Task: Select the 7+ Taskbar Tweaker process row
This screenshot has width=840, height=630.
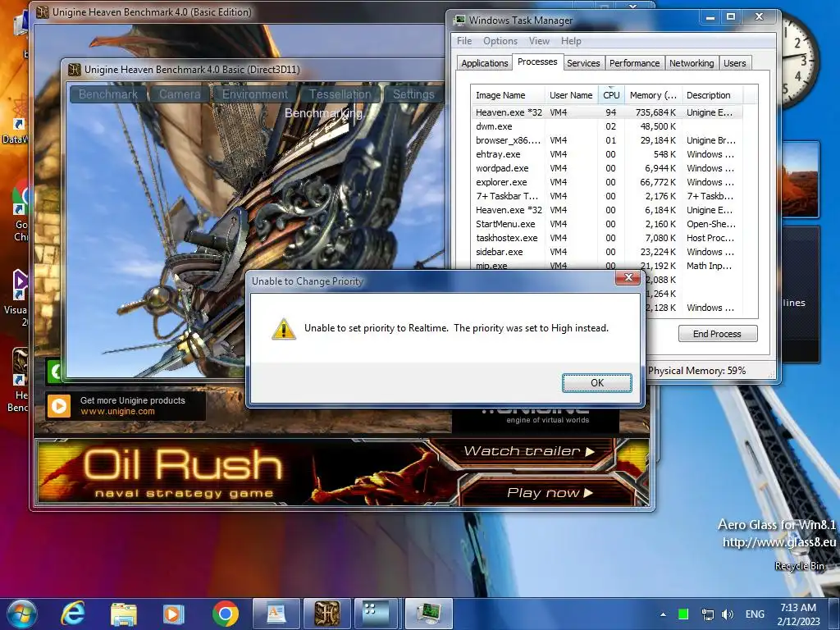Action: click(x=607, y=196)
